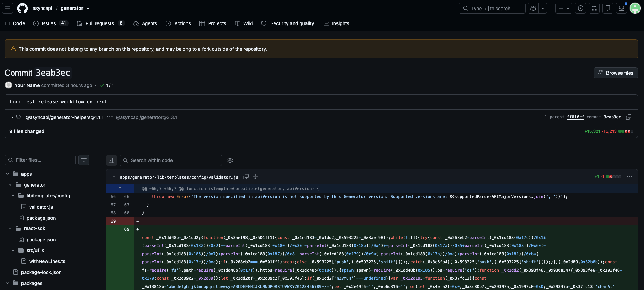Collapse the apps folder

(8, 174)
